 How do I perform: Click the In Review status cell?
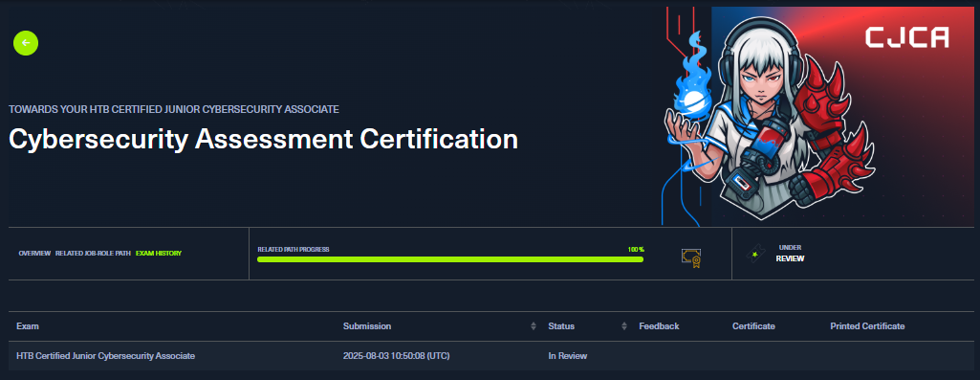(x=568, y=355)
